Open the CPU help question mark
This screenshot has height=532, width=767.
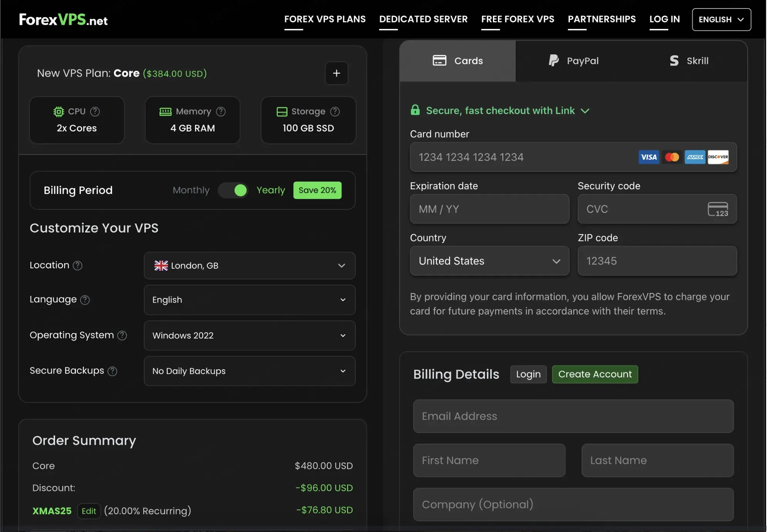click(95, 111)
